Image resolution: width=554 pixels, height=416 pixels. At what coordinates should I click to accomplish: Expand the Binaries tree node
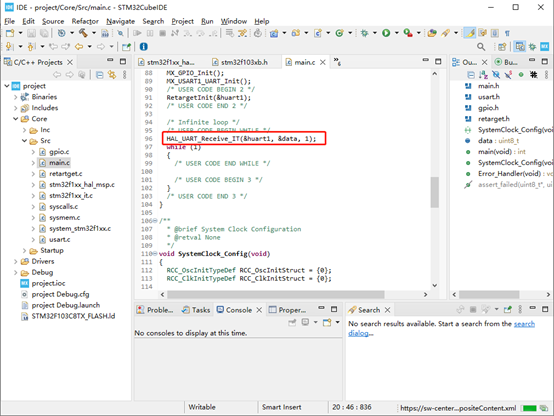tap(16, 97)
